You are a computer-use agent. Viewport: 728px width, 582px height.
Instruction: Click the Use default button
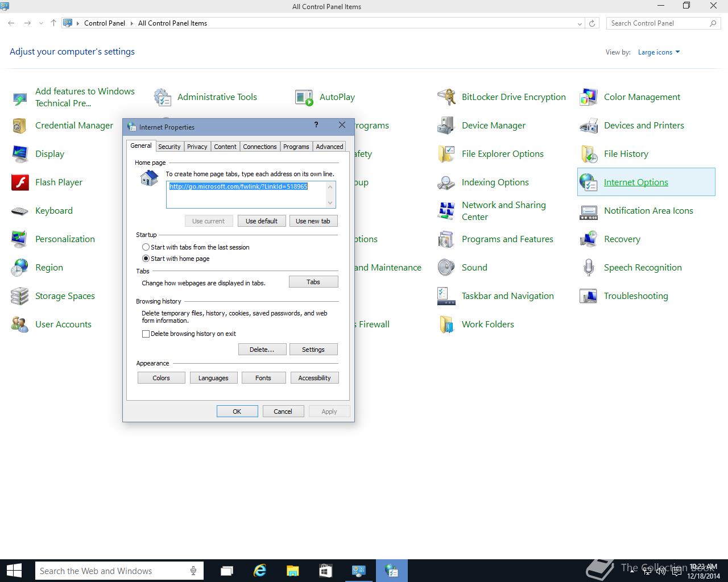(262, 221)
